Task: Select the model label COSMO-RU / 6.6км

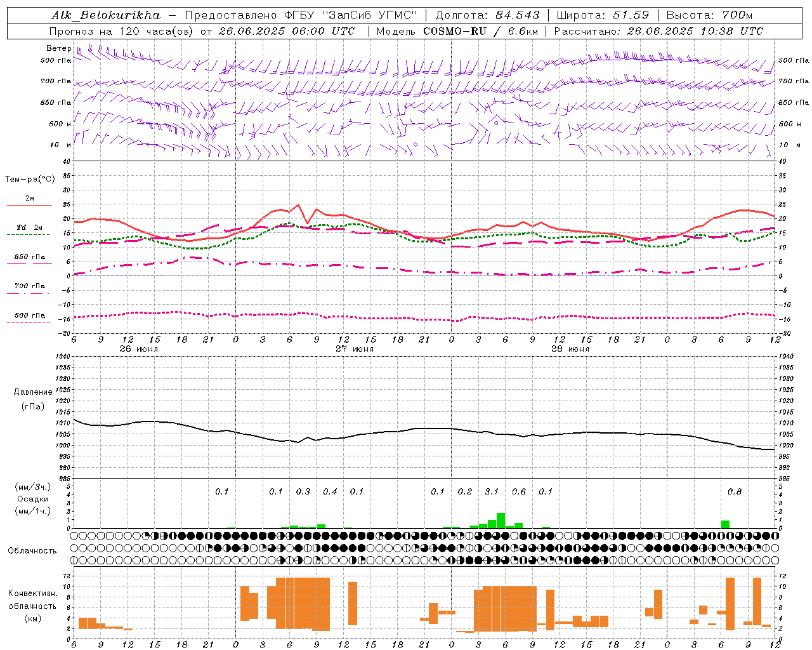Action: [x=481, y=31]
